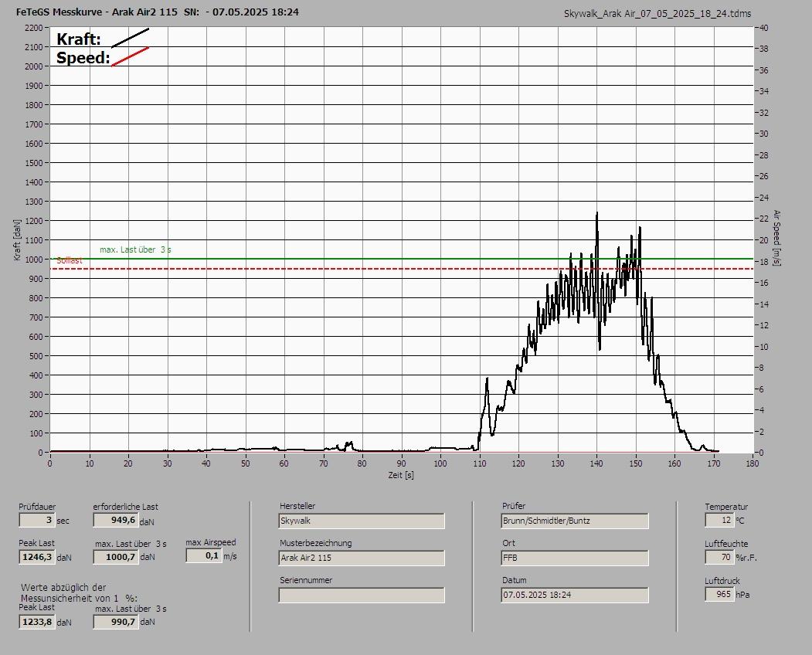Select the Luftfeuchte field showing 70
This screenshot has width=812, height=655.
719,557
